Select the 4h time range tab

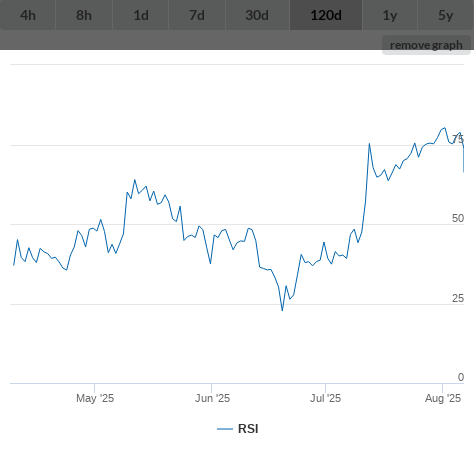[28, 15]
